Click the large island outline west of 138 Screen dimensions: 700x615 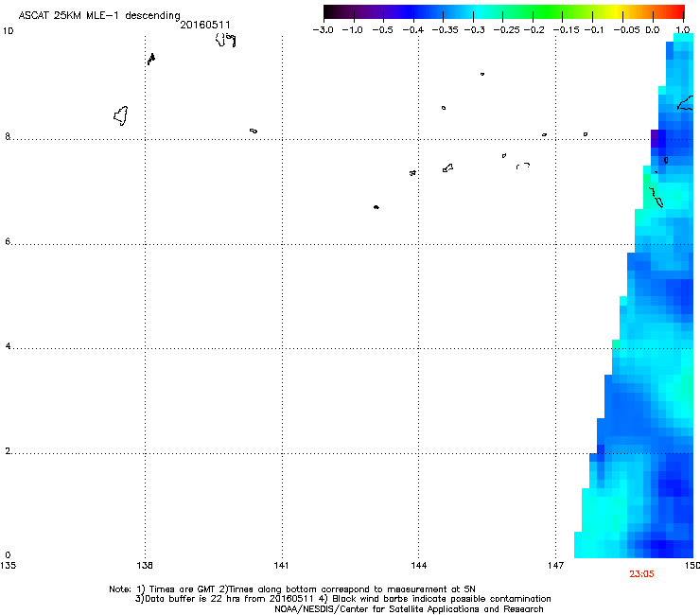tap(121, 115)
